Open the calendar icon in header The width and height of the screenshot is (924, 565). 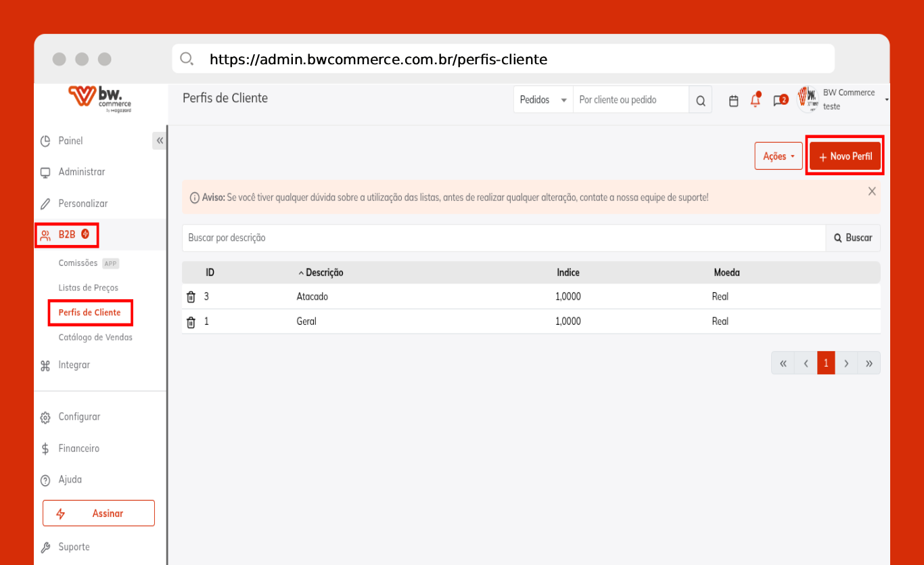733,101
